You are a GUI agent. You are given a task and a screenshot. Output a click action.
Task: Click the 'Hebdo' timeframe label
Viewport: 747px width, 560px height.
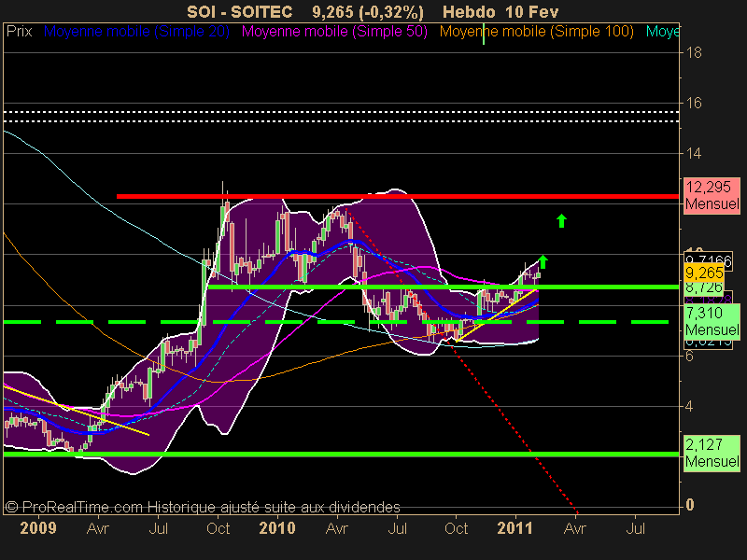469,12
